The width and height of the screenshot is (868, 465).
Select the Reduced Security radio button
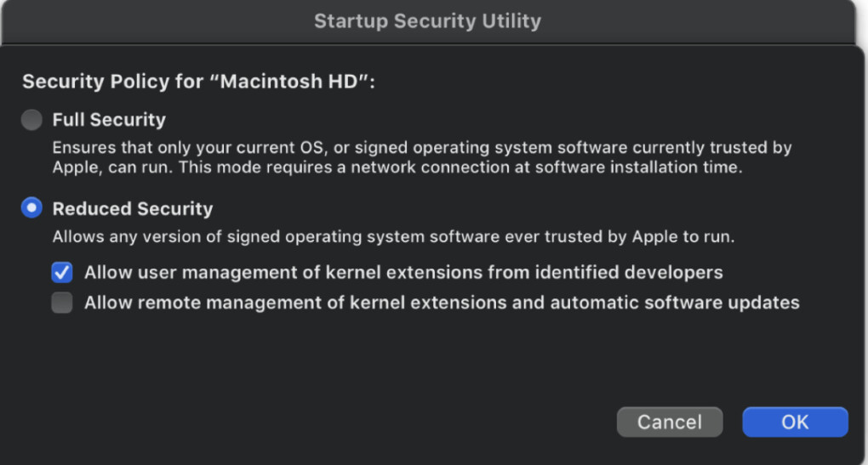coord(31,208)
